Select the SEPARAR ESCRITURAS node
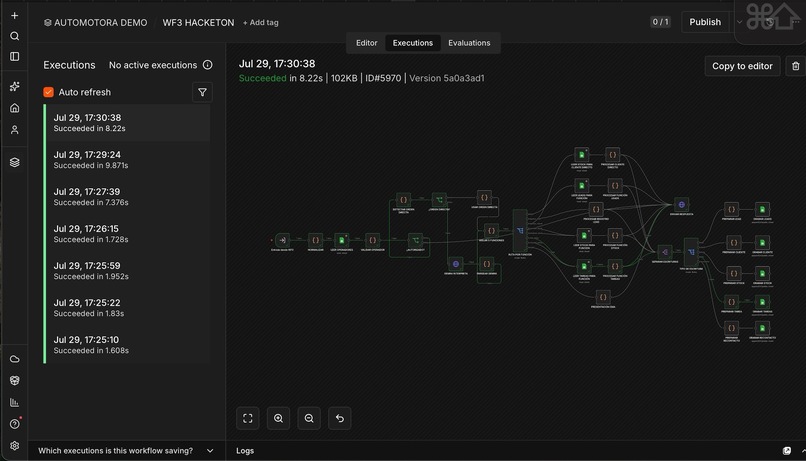The width and height of the screenshot is (806, 461). (665, 252)
